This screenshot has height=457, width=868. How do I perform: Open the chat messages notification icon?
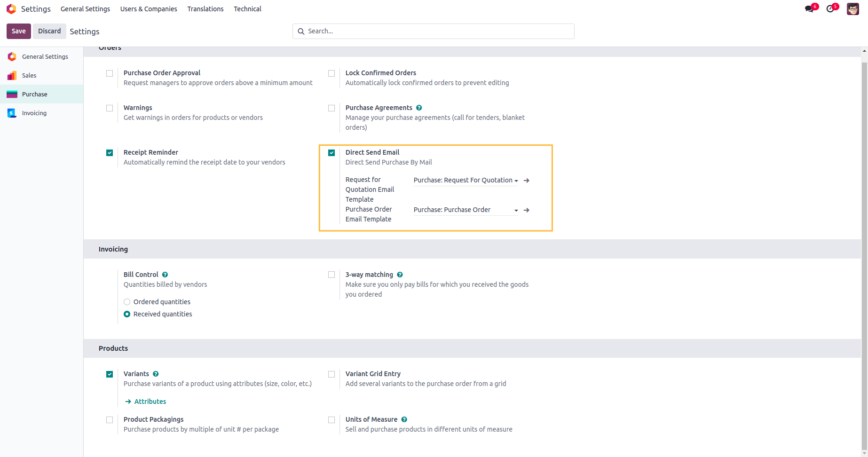809,9
